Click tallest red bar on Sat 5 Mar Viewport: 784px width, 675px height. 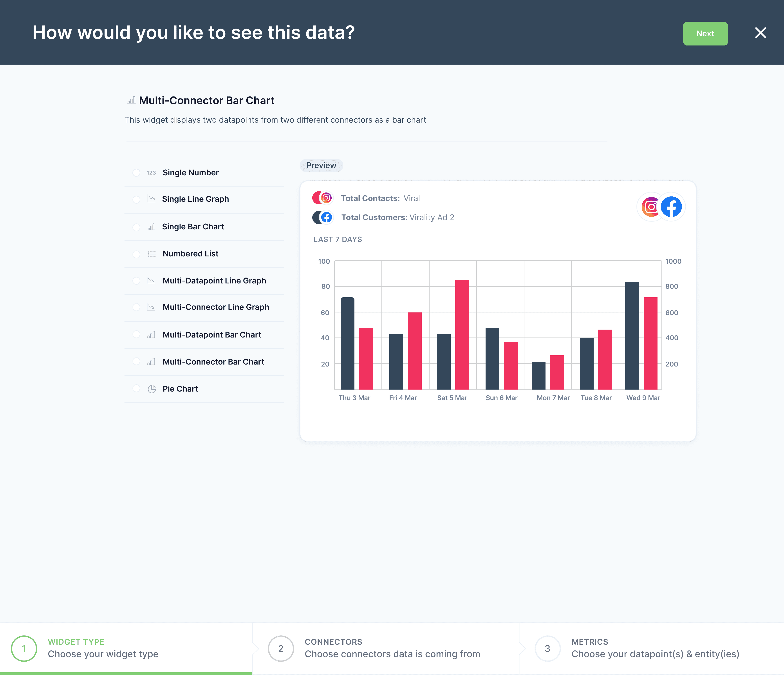[462, 335]
